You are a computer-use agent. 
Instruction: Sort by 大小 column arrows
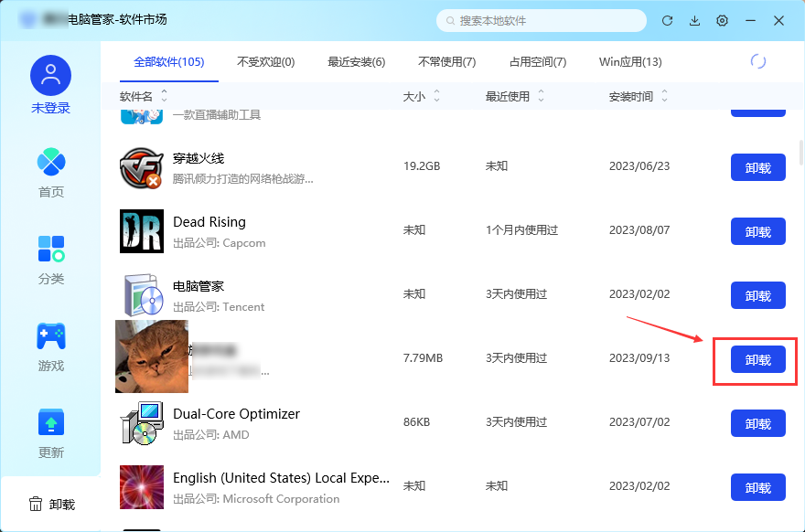[437, 95]
